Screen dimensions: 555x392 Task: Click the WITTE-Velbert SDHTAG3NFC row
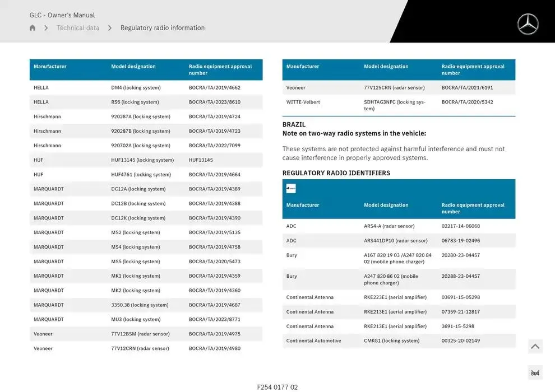[399, 105]
